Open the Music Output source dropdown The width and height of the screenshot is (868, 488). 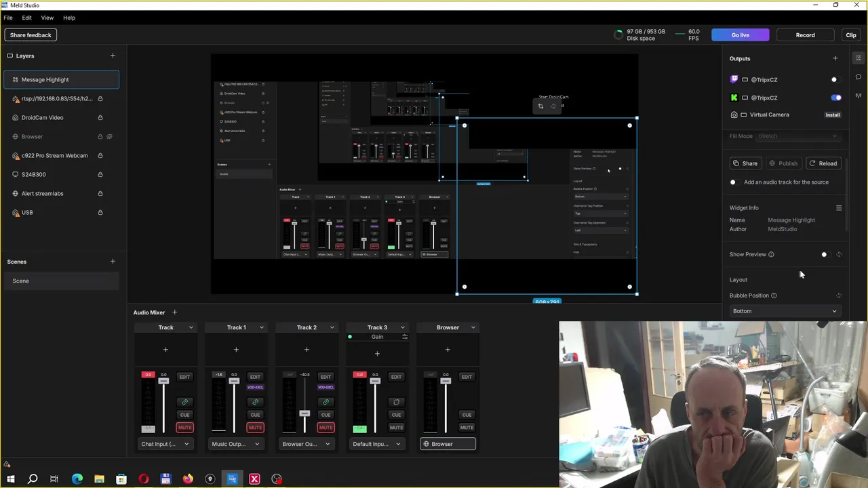[236, 444]
